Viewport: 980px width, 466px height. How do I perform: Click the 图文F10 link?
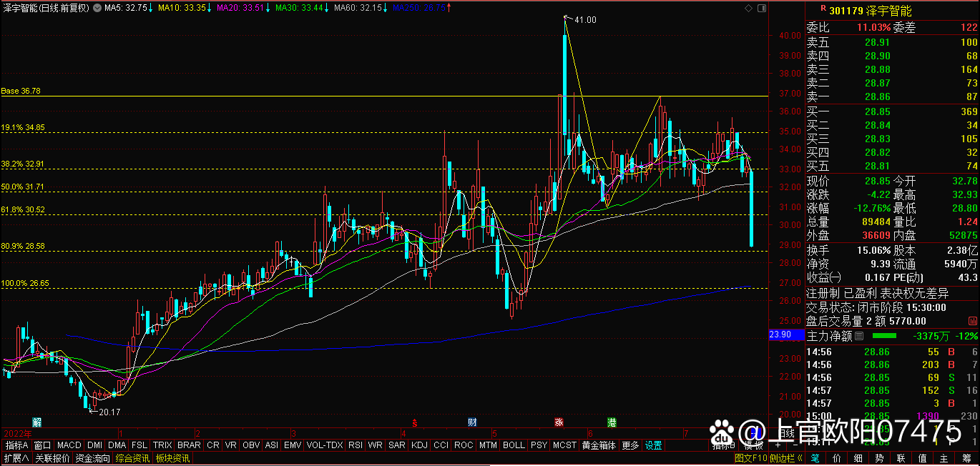pyautogui.click(x=751, y=458)
